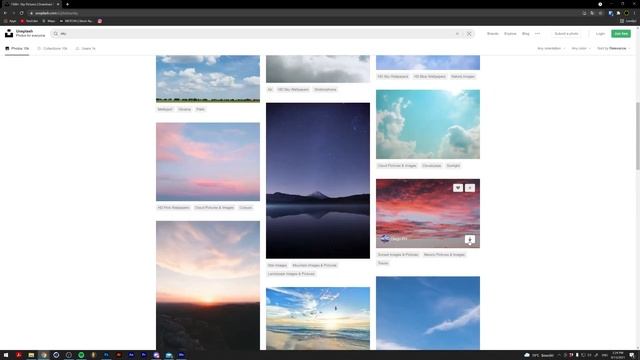Open Photoshop from the taskbar
The height and width of the screenshot is (360, 640).
tap(106, 355)
